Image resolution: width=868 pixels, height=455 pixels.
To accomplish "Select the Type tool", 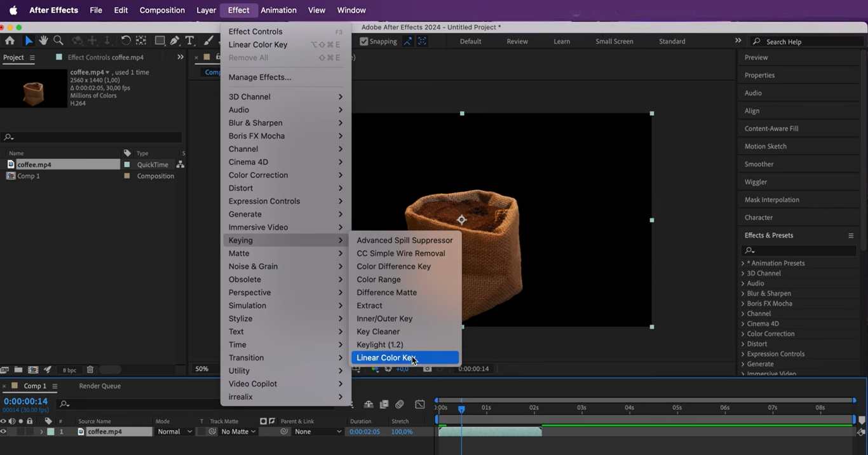I will (x=189, y=41).
